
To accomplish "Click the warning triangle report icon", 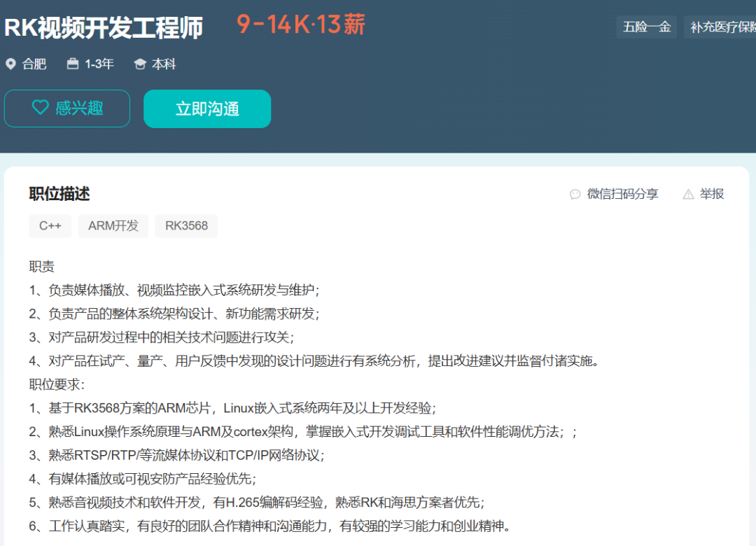I will (x=688, y=194).
